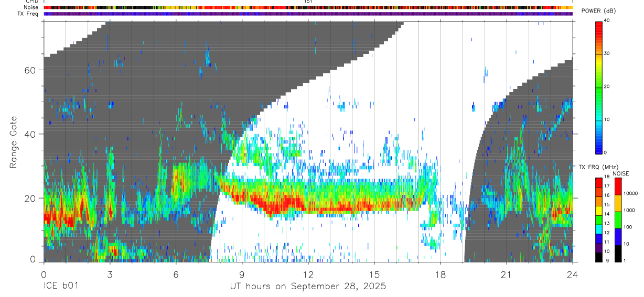Pick the black 9–10 MHz segment of TX FRQ legend
This screenshot has height=297, width=644.
point(599,257)
